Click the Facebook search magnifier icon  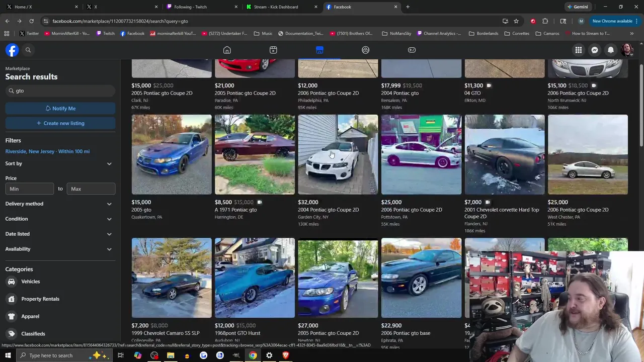pos(28,50)
